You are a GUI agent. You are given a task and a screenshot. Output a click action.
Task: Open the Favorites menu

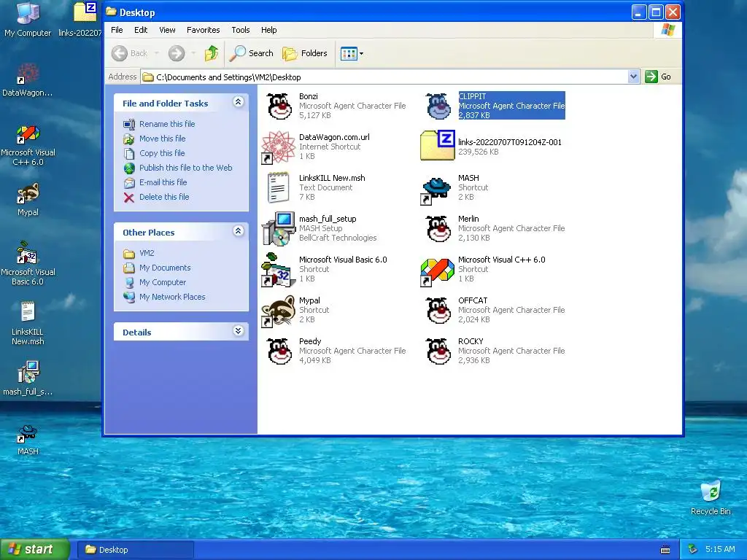(x=204, y=30)
